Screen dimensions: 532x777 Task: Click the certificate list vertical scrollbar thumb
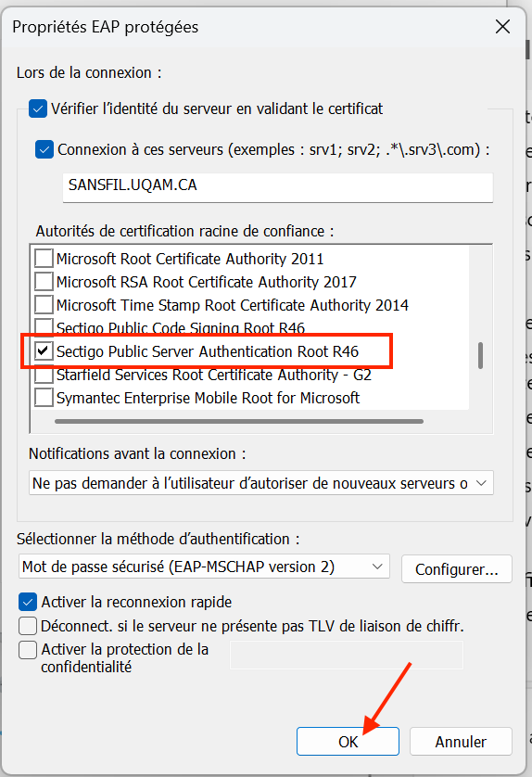[x=480, y=355]
